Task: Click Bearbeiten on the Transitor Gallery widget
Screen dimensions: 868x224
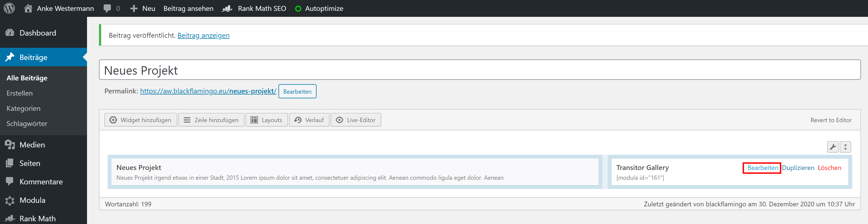Action: click(762, 168)
